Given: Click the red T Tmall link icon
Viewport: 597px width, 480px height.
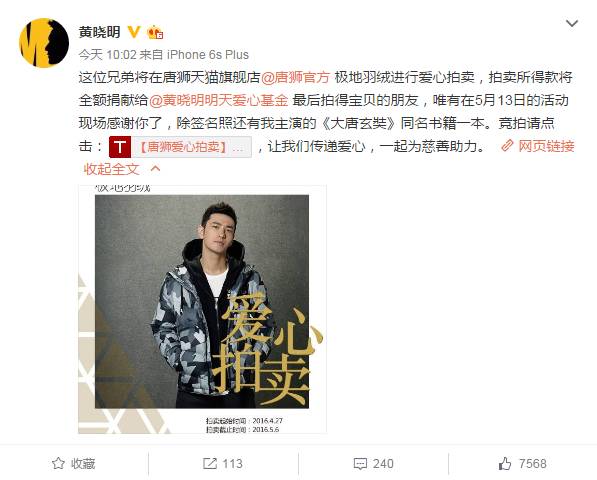Looking at the screenshot, I should [120, 147].
